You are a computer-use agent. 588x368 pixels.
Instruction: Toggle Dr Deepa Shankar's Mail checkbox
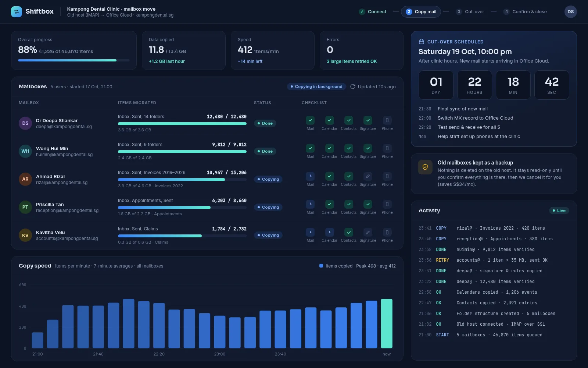310,120
